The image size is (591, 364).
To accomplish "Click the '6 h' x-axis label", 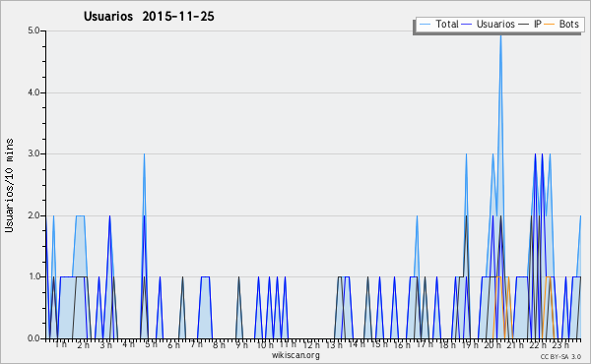I will click(x=173, y=344).
